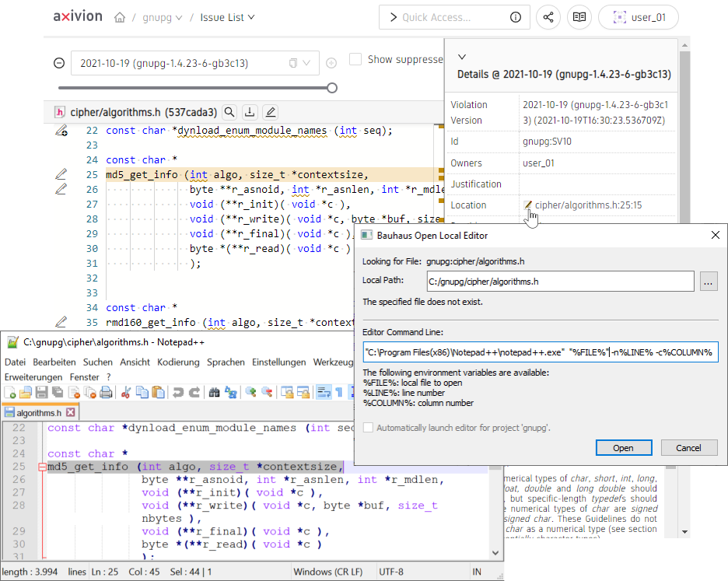Click the pencil marker on line 25

click(61, 174)
